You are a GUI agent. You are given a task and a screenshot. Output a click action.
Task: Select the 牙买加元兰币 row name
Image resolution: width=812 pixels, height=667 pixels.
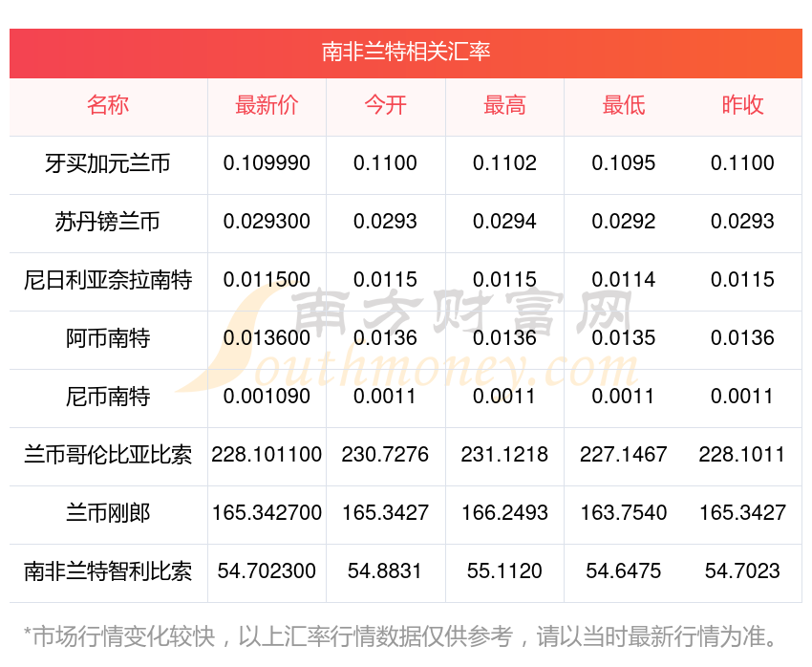tap(108, 163)
